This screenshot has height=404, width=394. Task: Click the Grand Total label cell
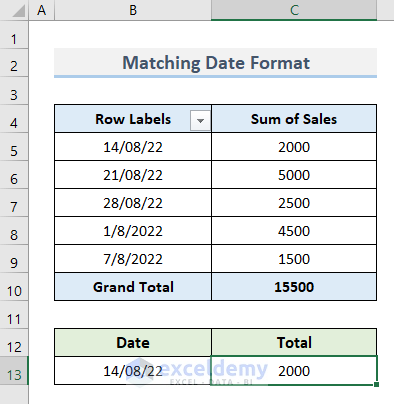[x=133, y=287]
